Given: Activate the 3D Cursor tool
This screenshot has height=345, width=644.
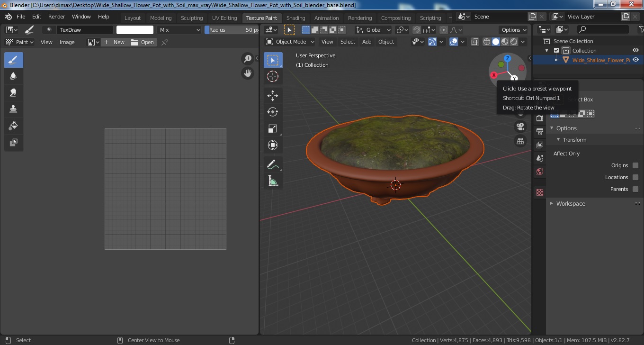Looking at the screenshot, I should tap(273, 76).
